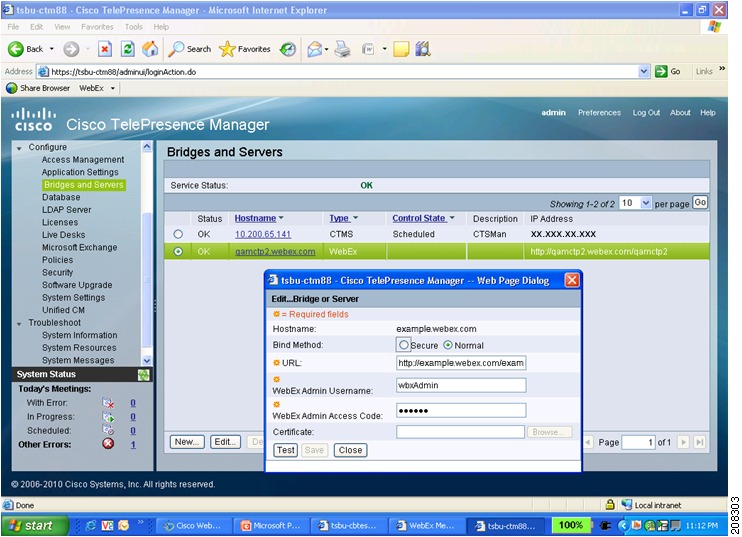Click the Close button in dialog
Viewport: 742px width, 537px height.
[350, 450]
